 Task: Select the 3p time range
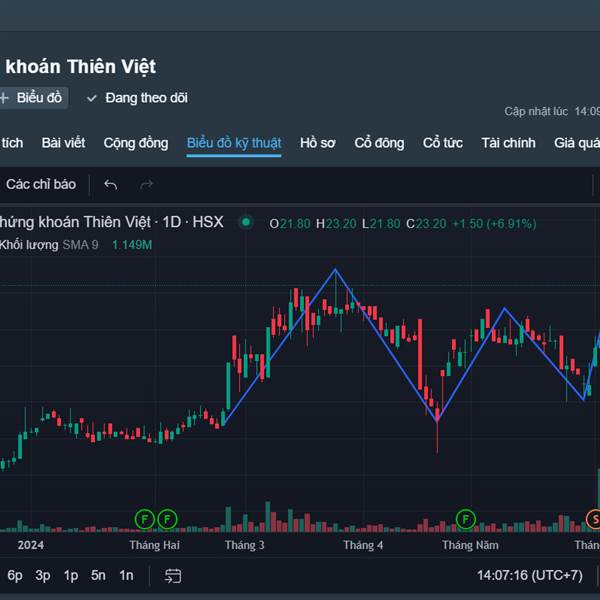pos(43,575)
